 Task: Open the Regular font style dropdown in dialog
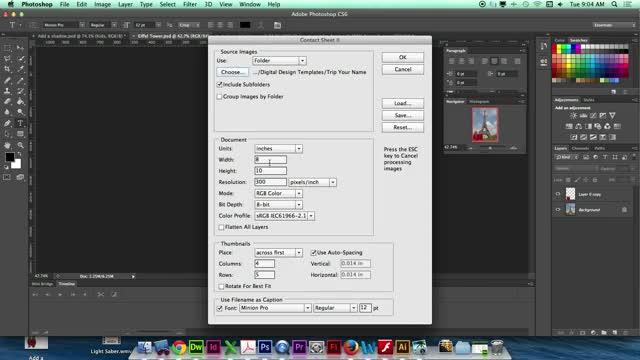click(335, 308)
